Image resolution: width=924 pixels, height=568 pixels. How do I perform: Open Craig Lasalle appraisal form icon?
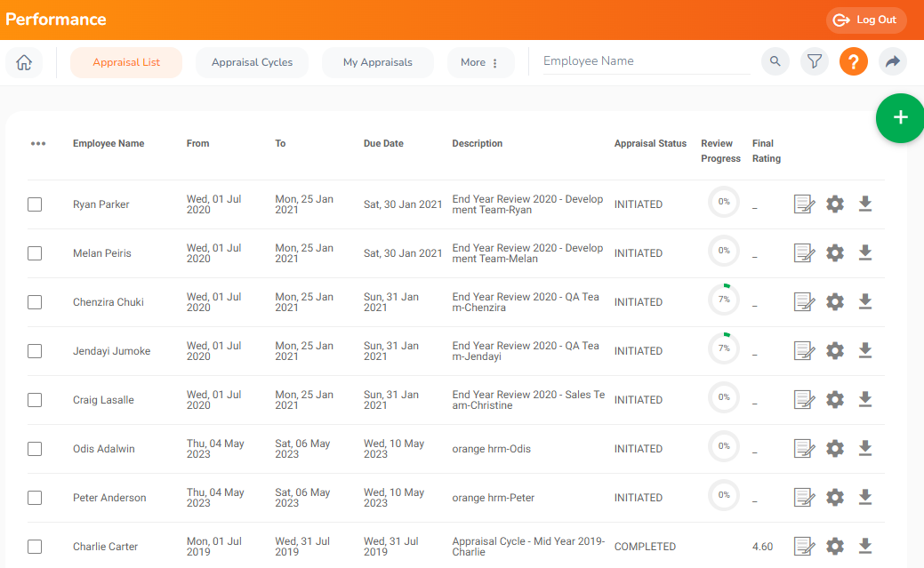(x=804, y=400)
